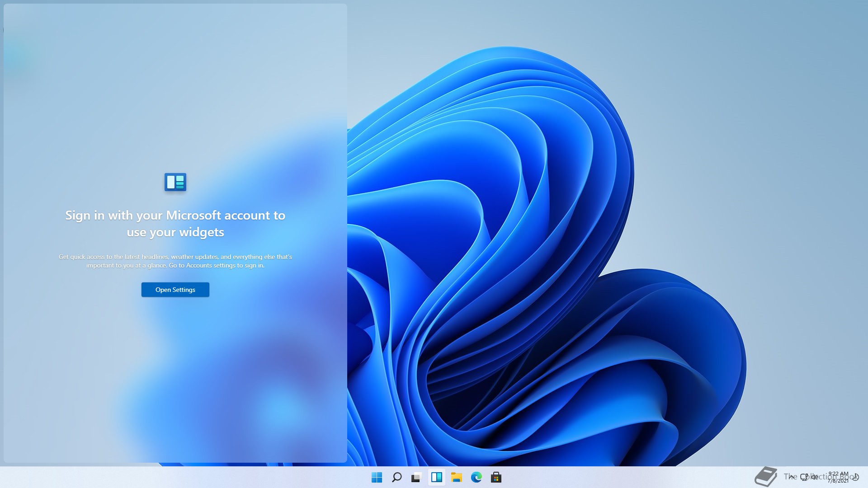The height and width of the screenshot is (488, 868).
Task: Open the Microsoft Store taskbar icon
Action: [x=496, y=477]
